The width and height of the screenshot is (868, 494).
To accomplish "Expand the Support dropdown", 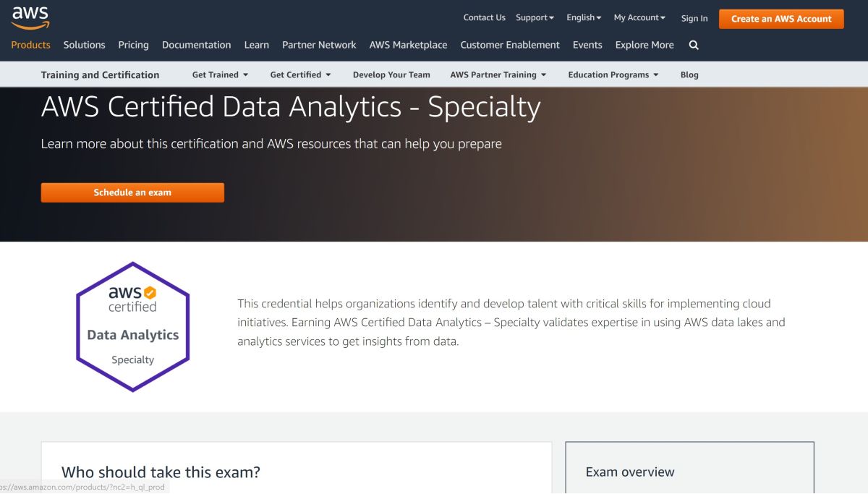I will tap(534, 17).
